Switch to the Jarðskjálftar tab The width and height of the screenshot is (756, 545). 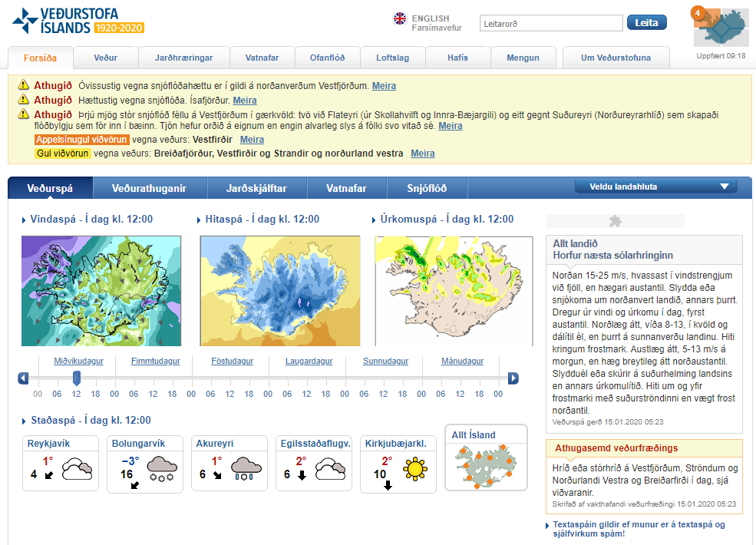tap(257, 188)
